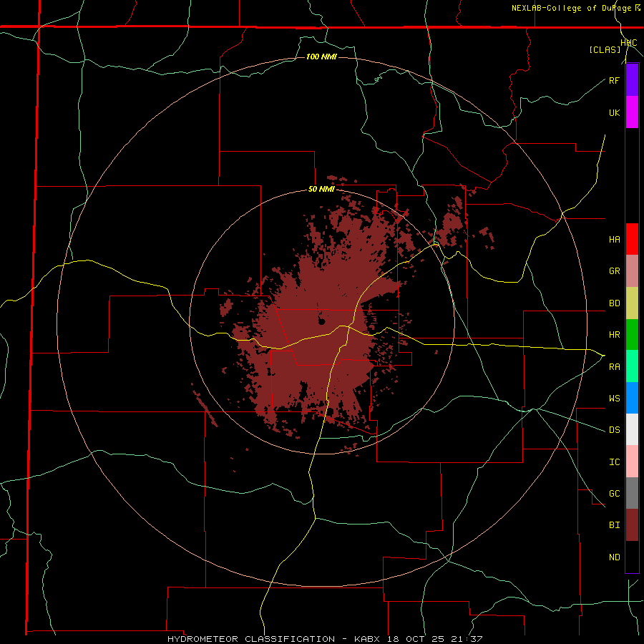Click the RA legend label

tap(614, 367)
